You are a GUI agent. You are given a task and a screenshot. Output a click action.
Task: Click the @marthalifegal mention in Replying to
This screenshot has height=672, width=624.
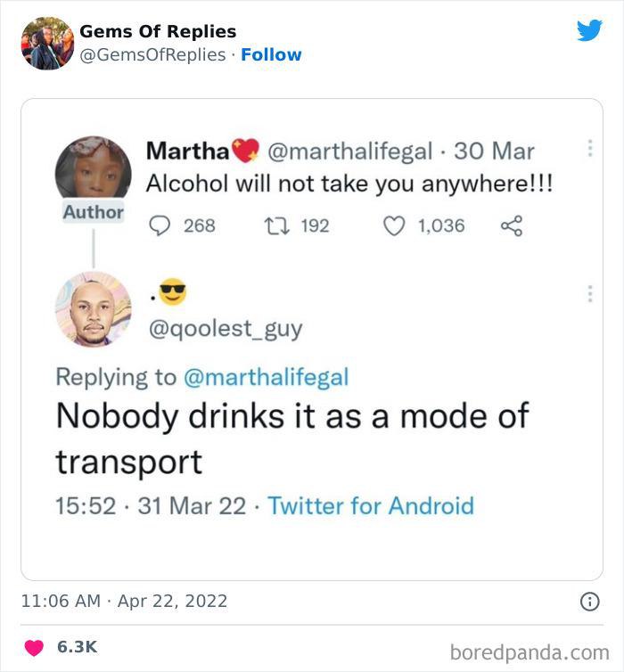coord(266,377)
